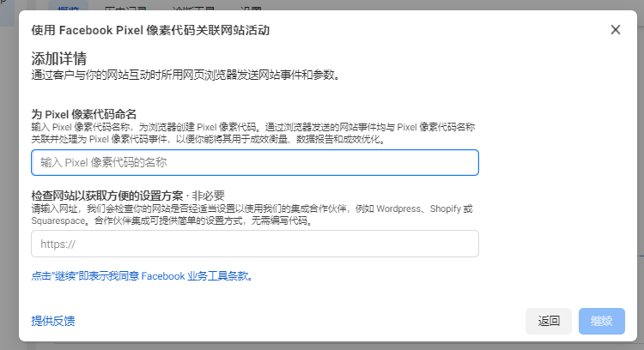Open the 提供反馈 feedback link
Screen dimensions: 644x350
coord(53,321)
